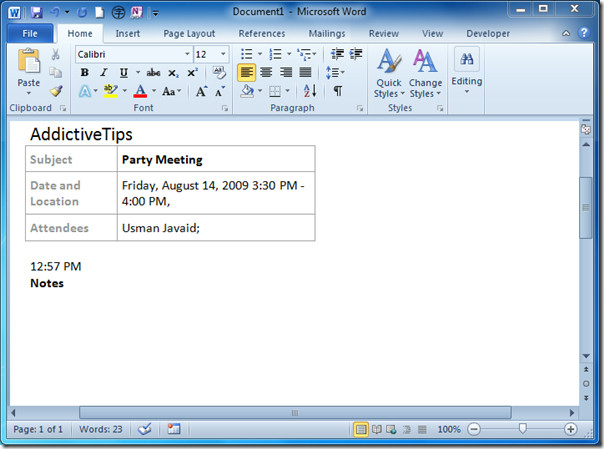Screen dimensions: 604x449
Task: Click the spelling proofing status icon
Action: click(x=145, y=429)
